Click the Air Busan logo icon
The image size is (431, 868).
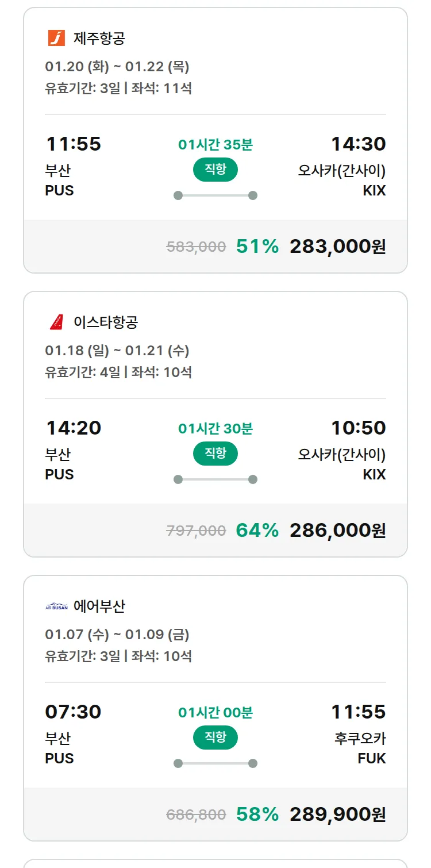click(x=56, y=606)
